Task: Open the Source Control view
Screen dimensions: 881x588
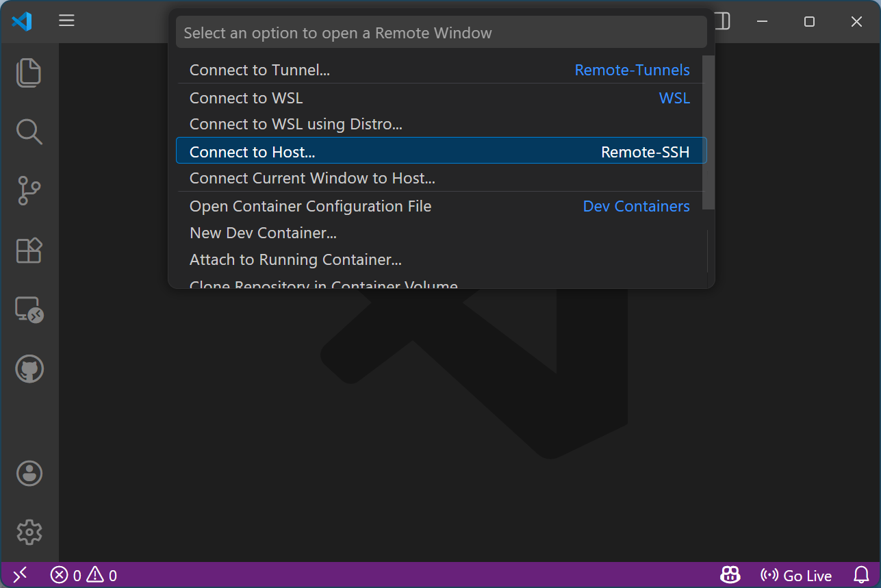Action: 29,191
